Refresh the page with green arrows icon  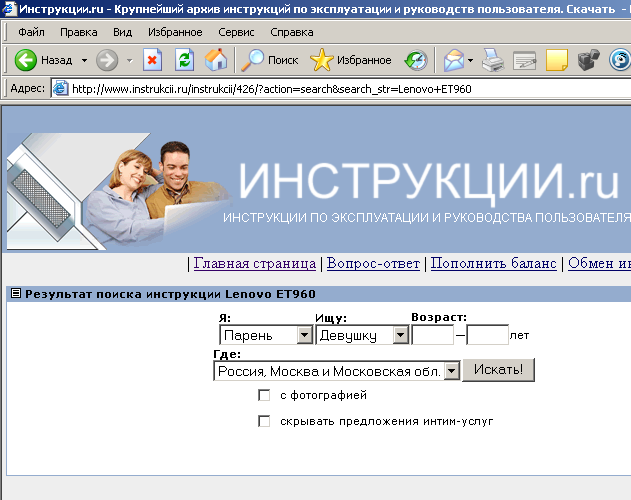tap(184, 61)
